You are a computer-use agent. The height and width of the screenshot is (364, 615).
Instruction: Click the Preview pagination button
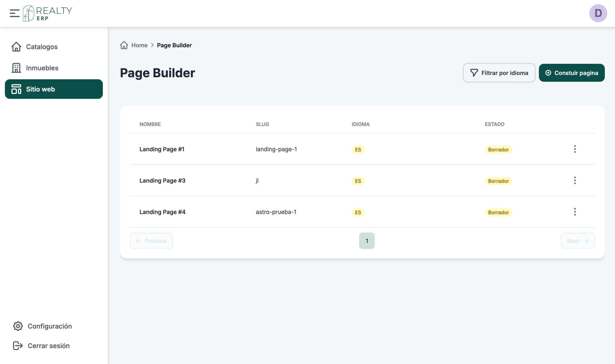(x=151, y=241)
